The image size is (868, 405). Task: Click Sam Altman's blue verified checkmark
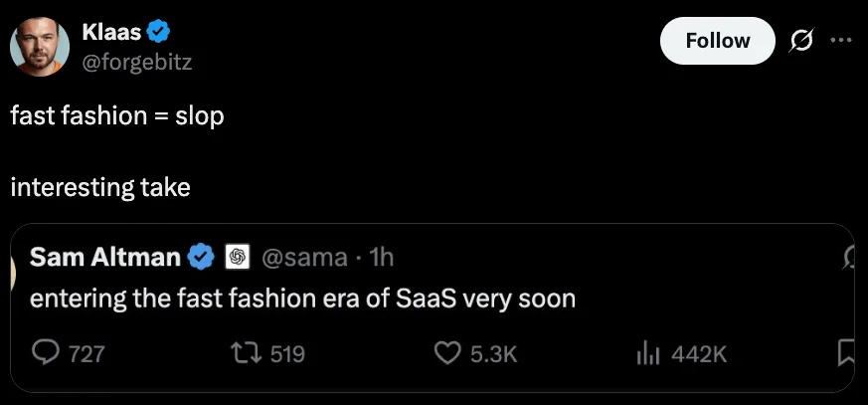click(x=201, y=258)
